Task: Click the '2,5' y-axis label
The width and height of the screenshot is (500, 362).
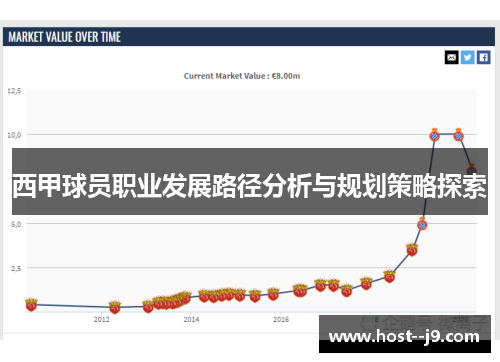Action: (16, 268)
